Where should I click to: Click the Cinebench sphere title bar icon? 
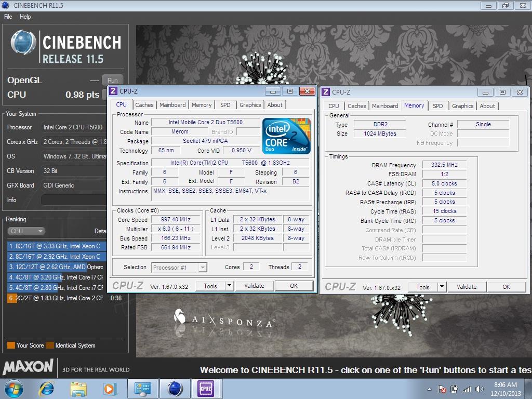click(x=5, y=5)
